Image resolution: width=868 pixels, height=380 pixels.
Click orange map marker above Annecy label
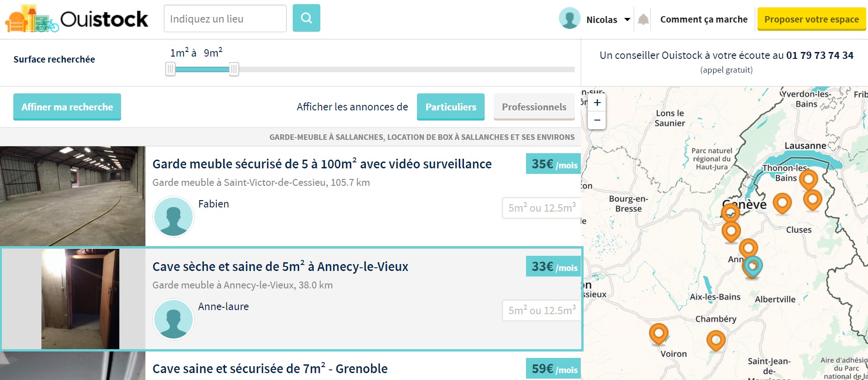coord(748,248)
